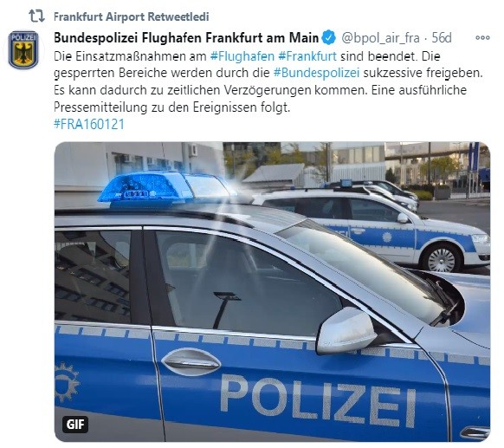Play the police car GIF
Screen dimensions: 504x448
[x=272, y=291]
